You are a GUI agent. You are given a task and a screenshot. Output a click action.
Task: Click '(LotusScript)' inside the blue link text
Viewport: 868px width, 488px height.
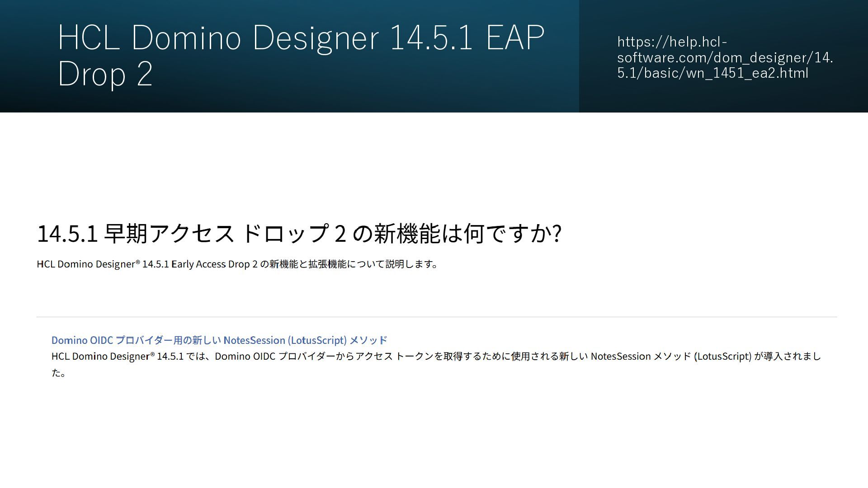(x=317, y=340)
